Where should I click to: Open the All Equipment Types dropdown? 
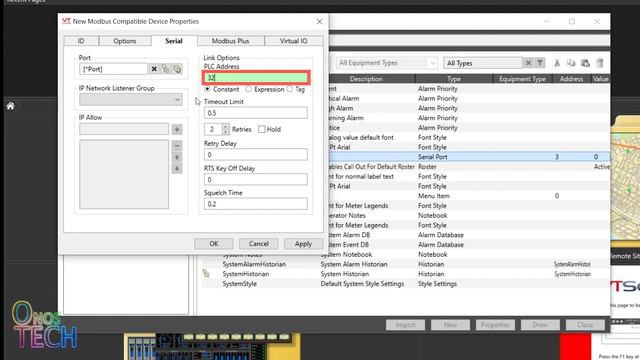[432, 63]
